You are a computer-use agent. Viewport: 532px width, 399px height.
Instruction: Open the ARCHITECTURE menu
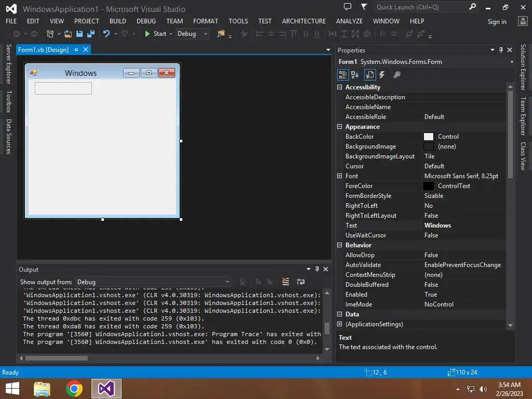303,21
